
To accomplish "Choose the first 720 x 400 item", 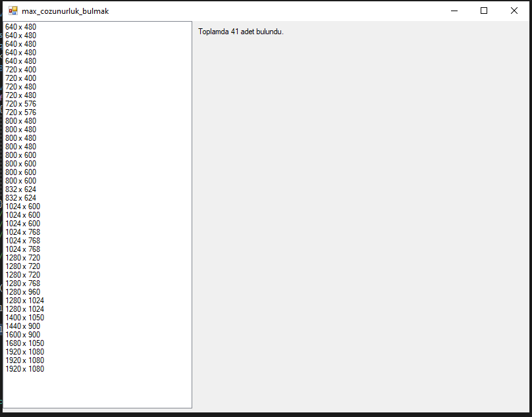I will [21, 70].
